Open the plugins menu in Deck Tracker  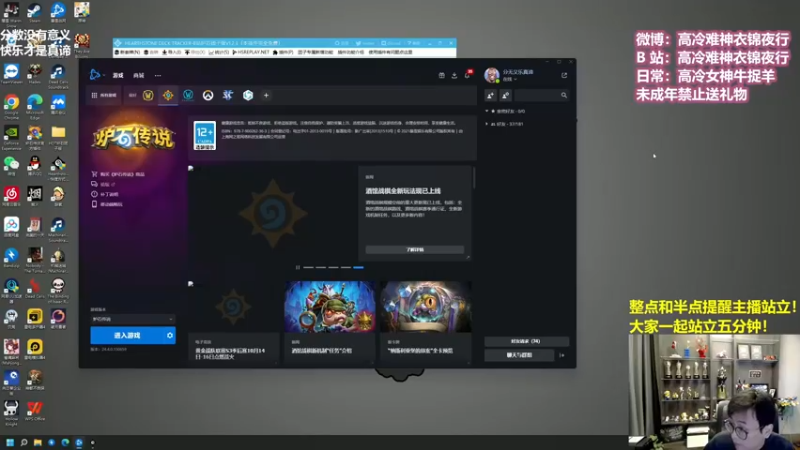click(283, 52)
